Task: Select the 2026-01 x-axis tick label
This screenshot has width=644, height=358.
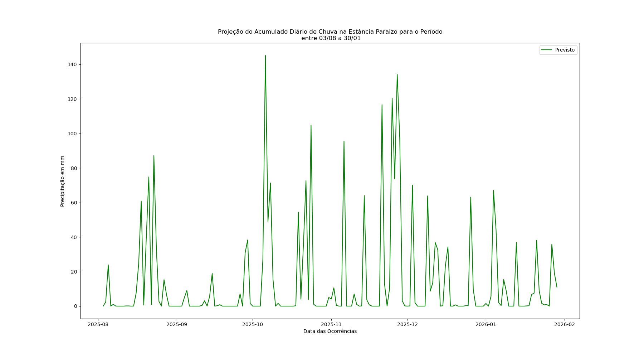Action: pos(486,325)
